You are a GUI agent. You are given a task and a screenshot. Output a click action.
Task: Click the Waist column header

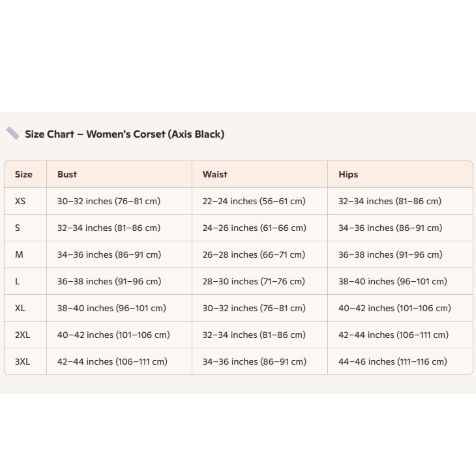[215, 174]
